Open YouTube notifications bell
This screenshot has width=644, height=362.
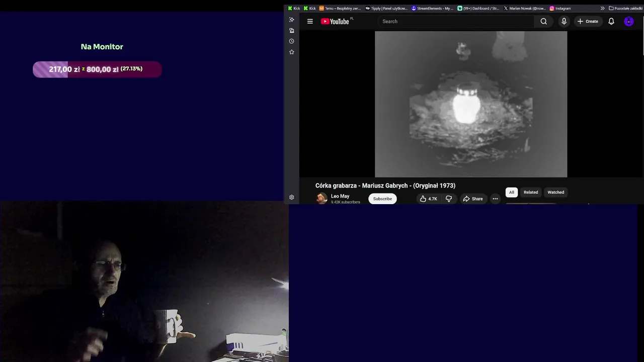click(x=611, y=21)
